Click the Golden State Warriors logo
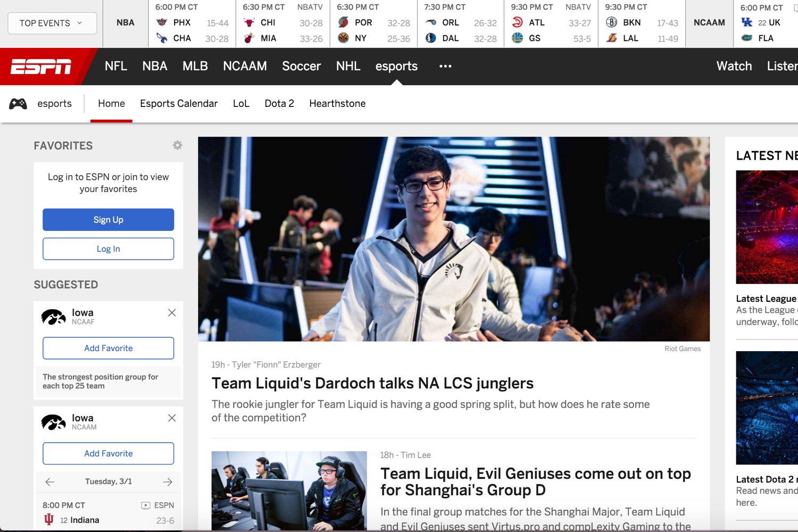 click(517, 38)
